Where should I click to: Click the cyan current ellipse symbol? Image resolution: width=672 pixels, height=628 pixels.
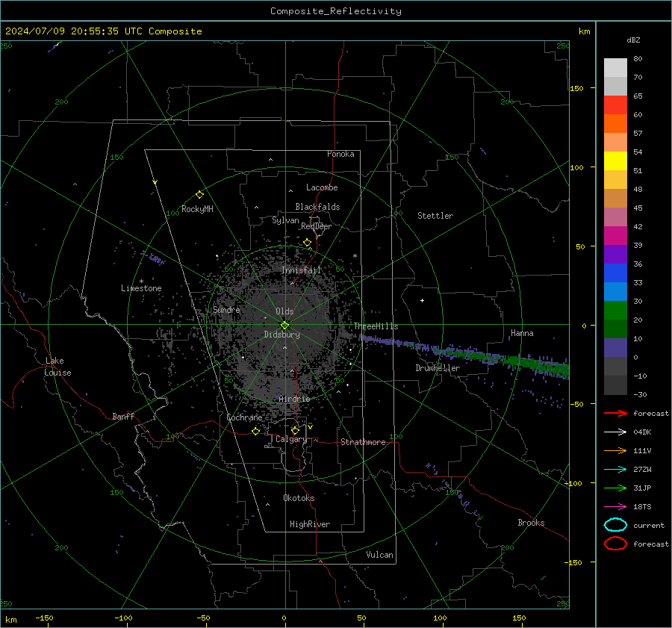[x=615, y=525]
